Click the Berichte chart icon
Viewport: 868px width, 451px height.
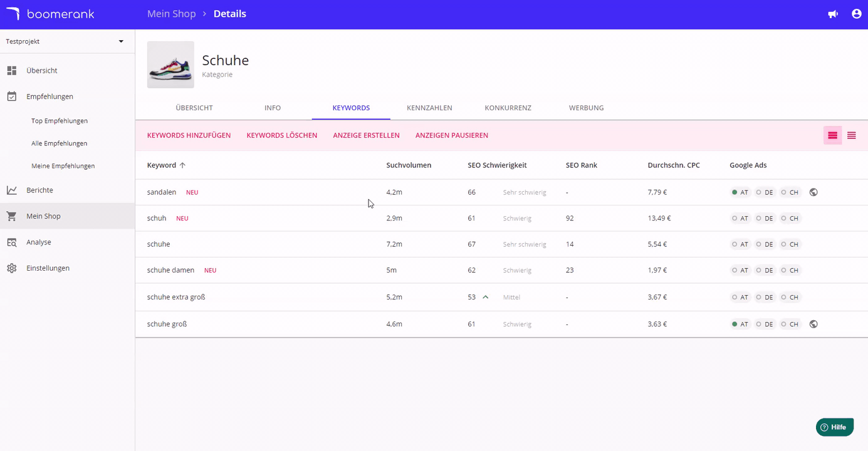coord(12,190)
